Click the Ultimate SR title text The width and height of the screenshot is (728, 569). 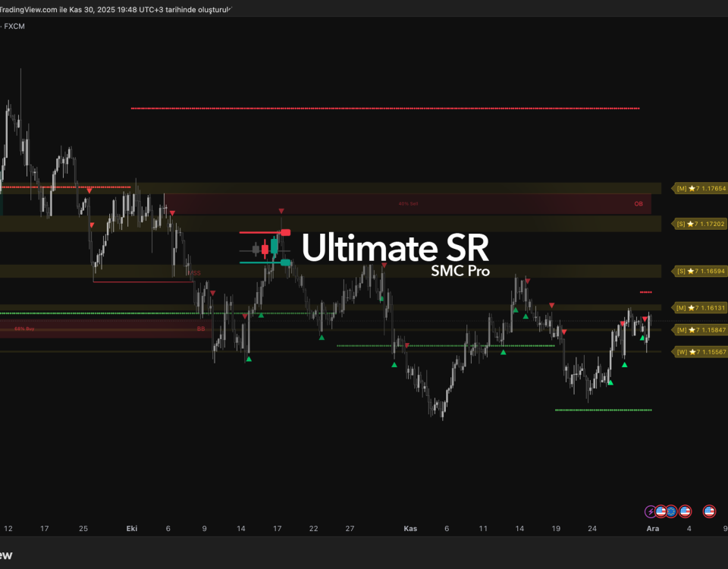(x=395, y=247)
